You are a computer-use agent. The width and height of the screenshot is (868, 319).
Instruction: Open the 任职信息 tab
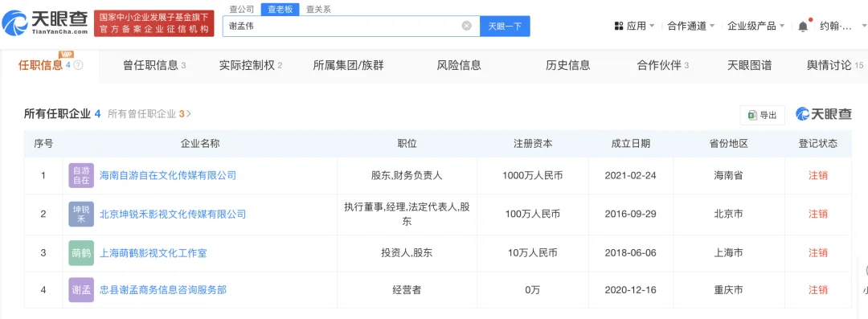(x=50, y=65)
